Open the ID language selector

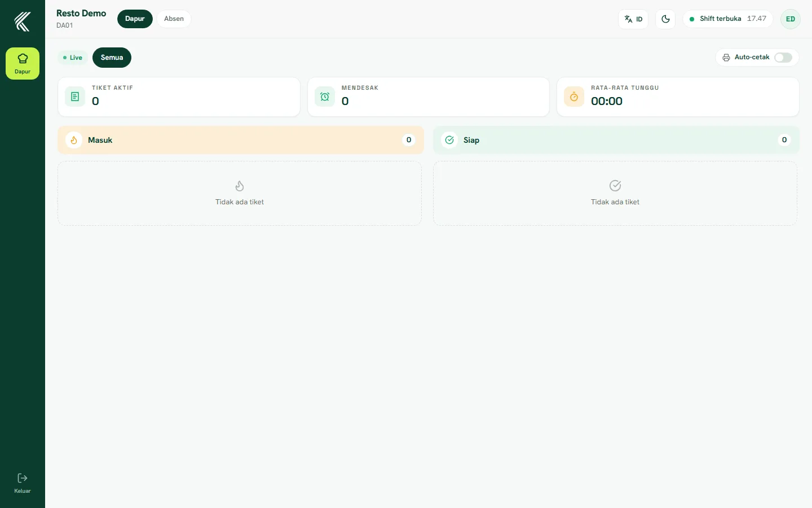click(x=633, y=19)
